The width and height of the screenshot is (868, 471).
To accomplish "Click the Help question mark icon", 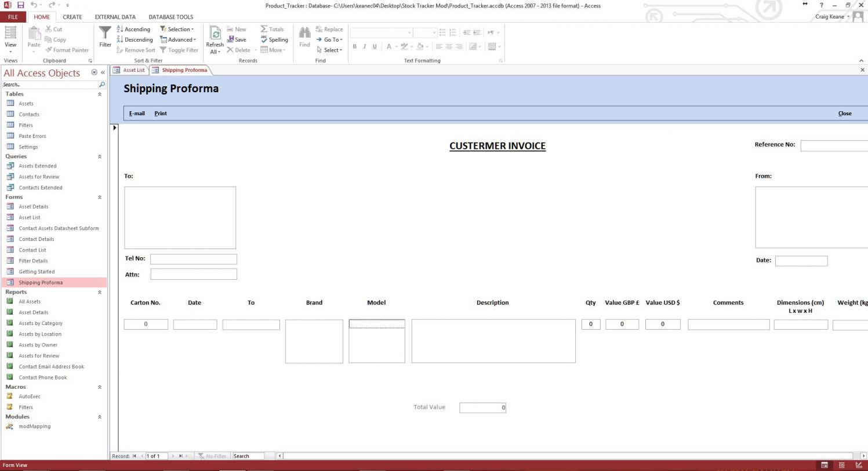I will (821, 5).
